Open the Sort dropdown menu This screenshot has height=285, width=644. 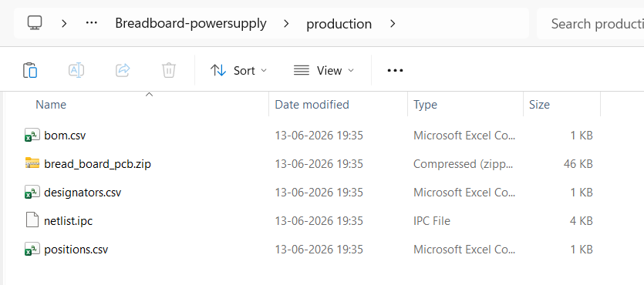coord(238,71)
